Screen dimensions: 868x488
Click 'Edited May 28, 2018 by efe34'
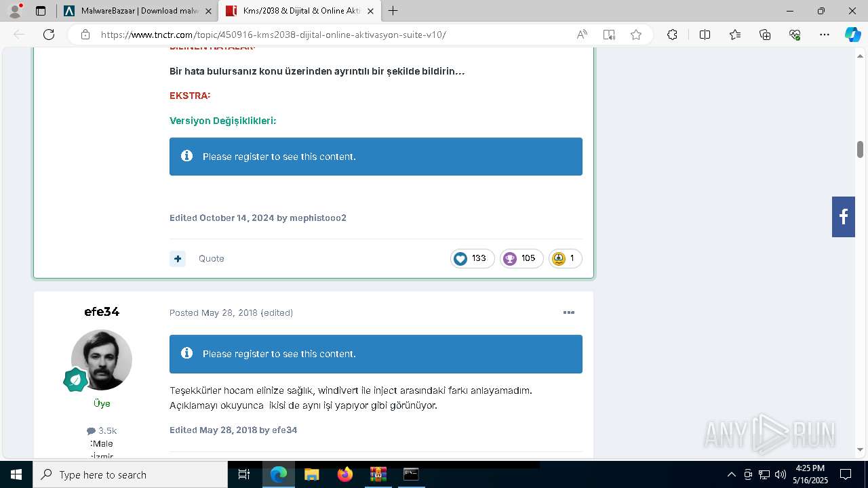tap(233, 430)
